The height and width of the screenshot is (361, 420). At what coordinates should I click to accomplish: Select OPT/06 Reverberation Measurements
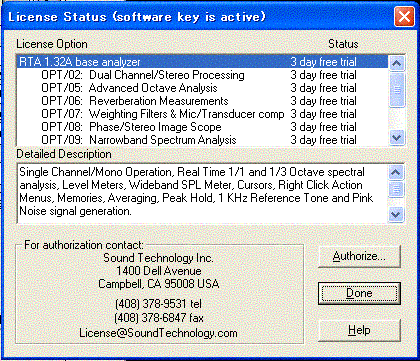pyautogui.click(x=203, y=101)
